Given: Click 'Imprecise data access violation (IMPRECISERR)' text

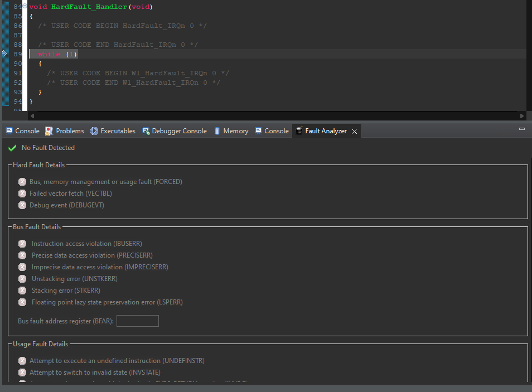Looking at the screenshot, I should point(100,267).
